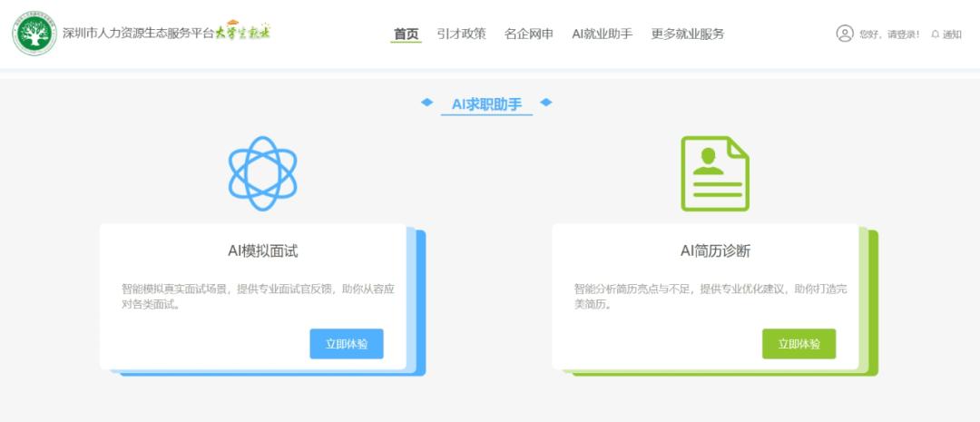Click the 大学生就业 calligraphy logo

(243, 32)
